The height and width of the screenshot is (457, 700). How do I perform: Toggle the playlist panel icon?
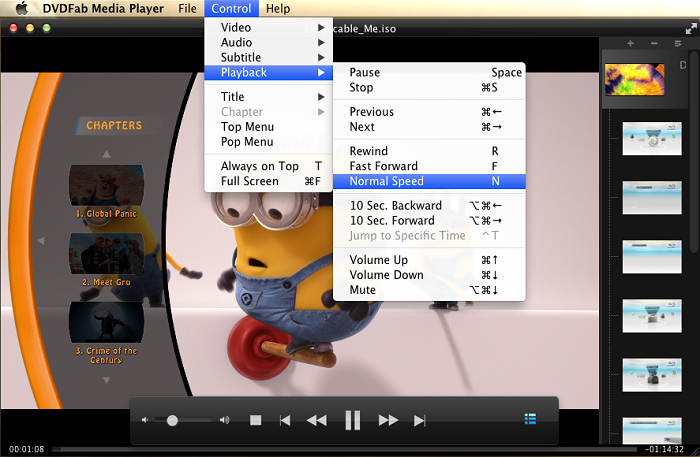[x=530, y=419]
